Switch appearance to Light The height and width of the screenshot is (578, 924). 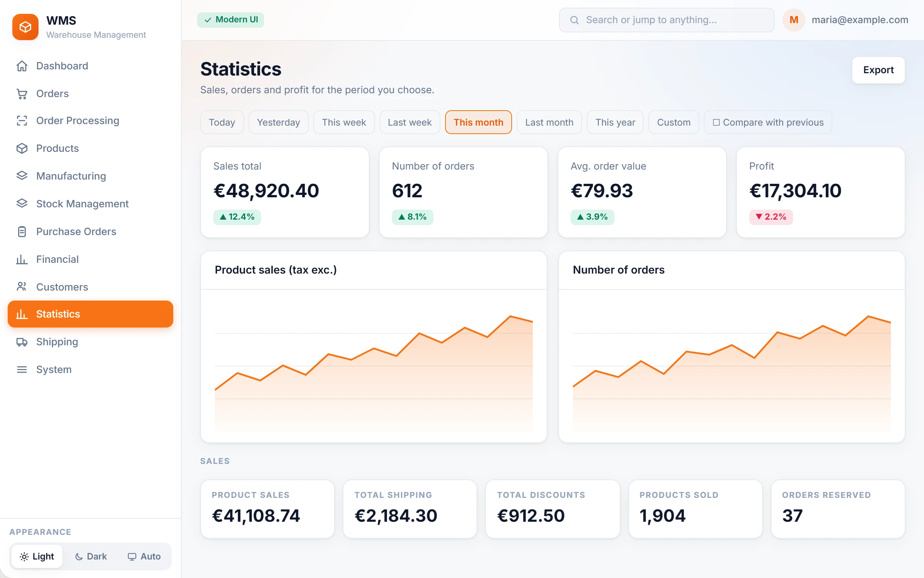coord(37,556)
